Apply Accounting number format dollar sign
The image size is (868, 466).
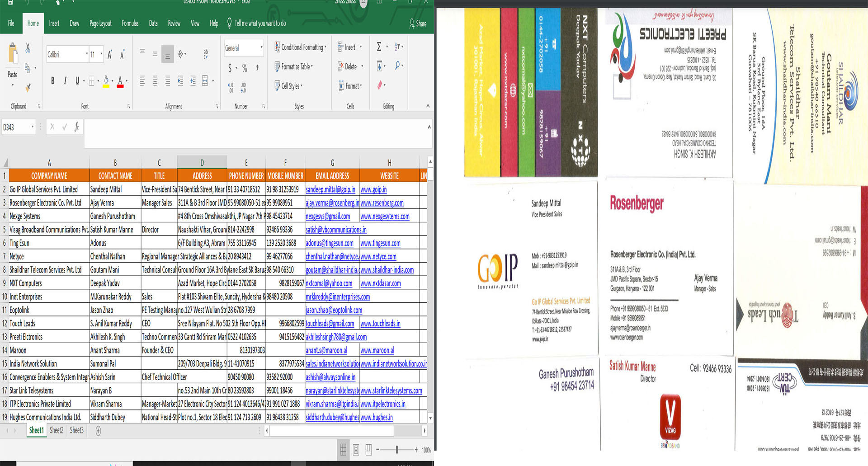[230, 68]
